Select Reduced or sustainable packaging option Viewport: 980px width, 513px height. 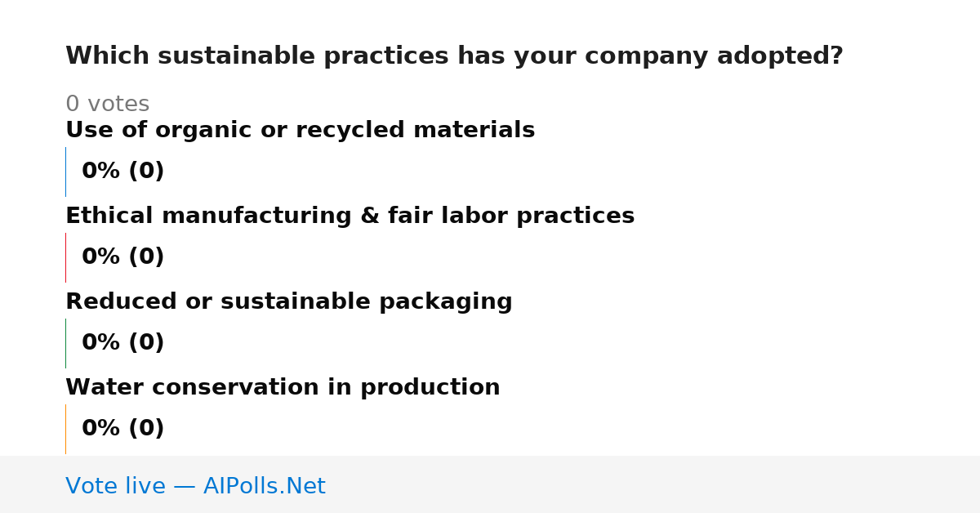coord(288,302)
